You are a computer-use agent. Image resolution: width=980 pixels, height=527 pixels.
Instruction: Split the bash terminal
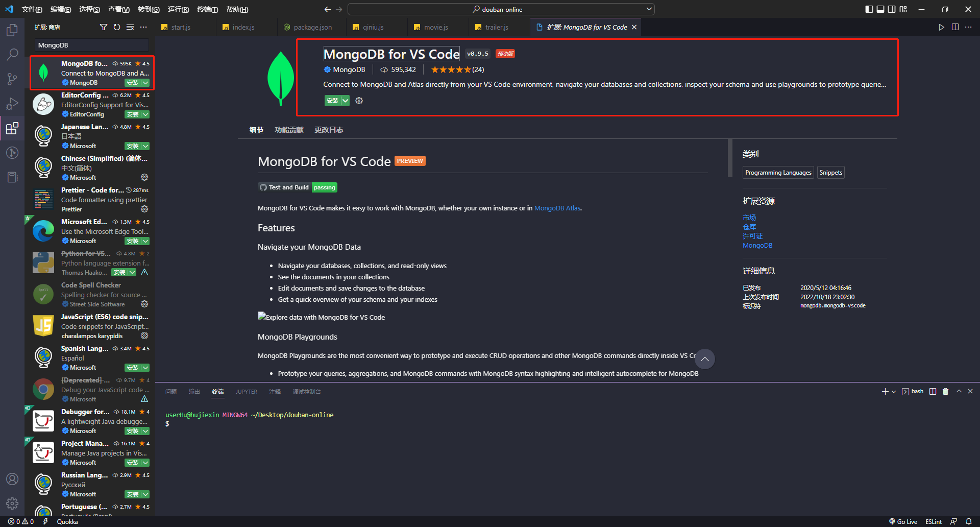pyautogui.click(x=933, y=392)
